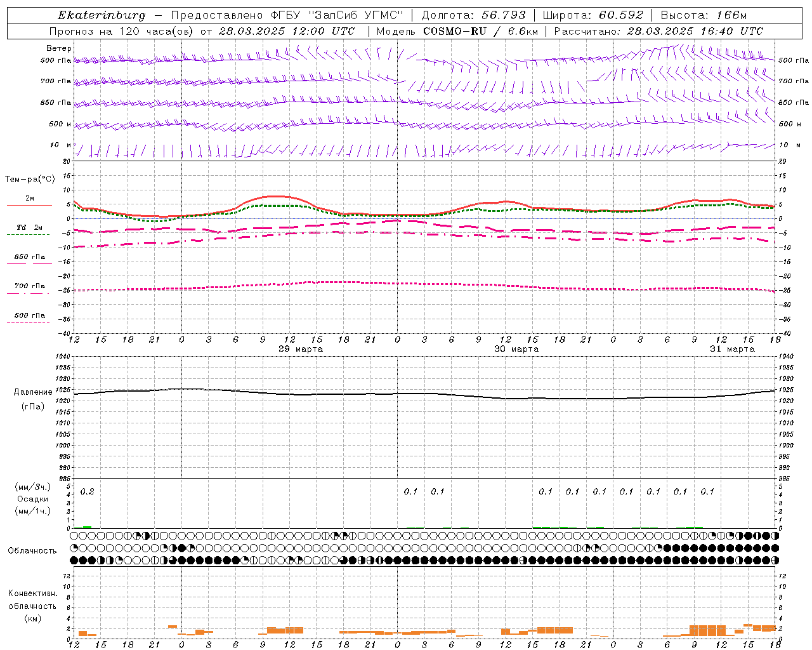Click the left '850 гПа' wind level label
The width and height of the screenshot is (812, 650).
coord(56,102)
